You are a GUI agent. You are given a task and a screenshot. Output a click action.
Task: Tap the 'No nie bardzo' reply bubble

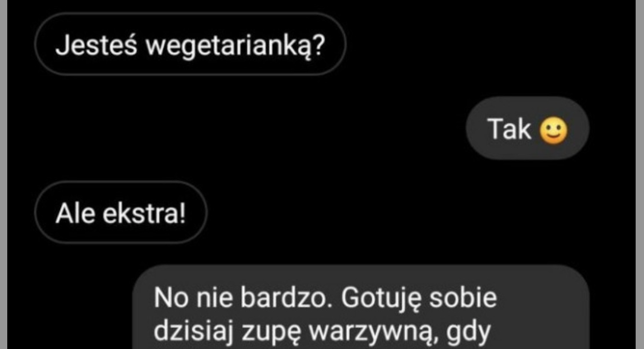point(361,308)
